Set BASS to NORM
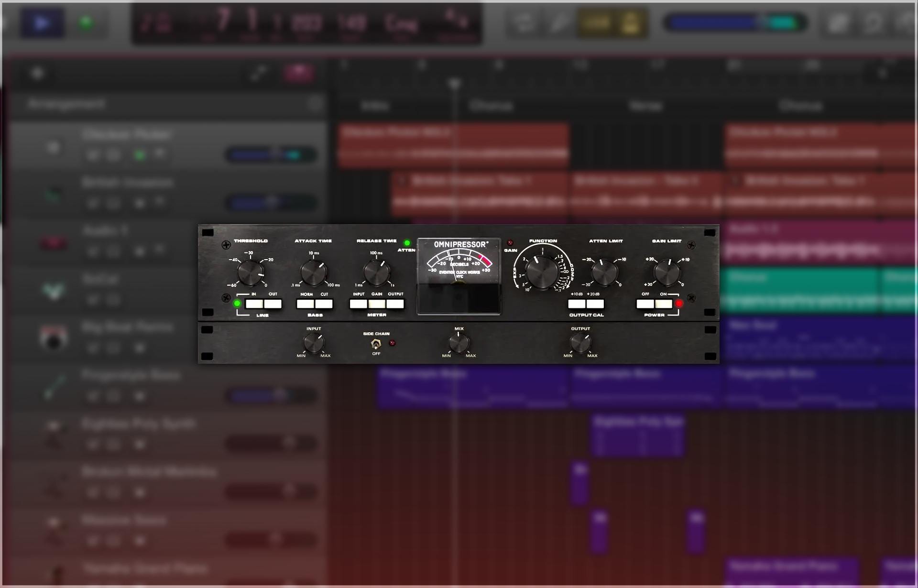The image size is (918, 588). pos(305,304)
